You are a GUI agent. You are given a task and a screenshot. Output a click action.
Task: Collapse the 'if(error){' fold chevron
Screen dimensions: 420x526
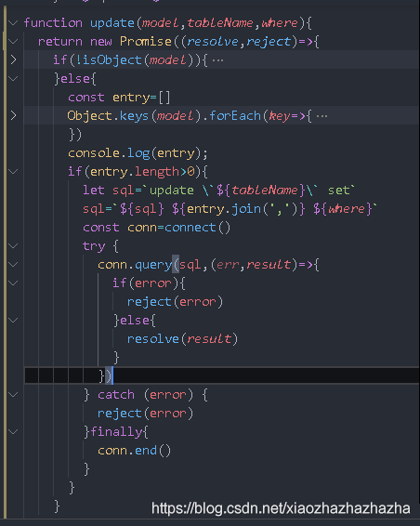(x=13, y=283)
